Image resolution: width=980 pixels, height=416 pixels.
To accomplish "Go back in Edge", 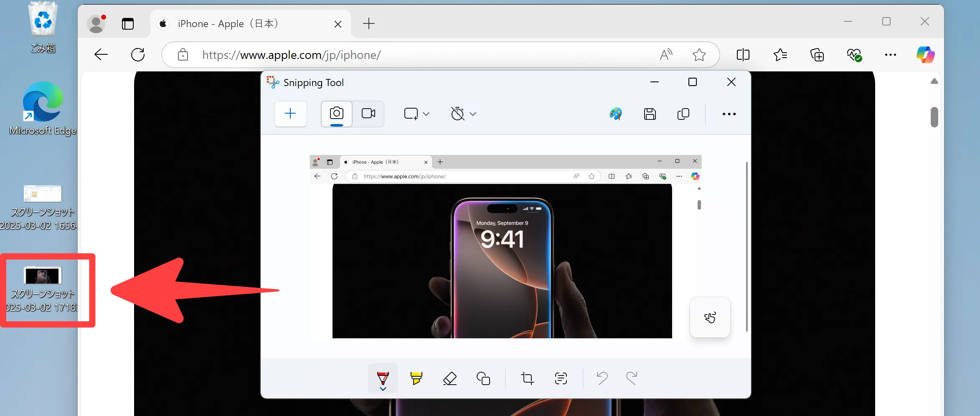I will click(x=101, y=55).
